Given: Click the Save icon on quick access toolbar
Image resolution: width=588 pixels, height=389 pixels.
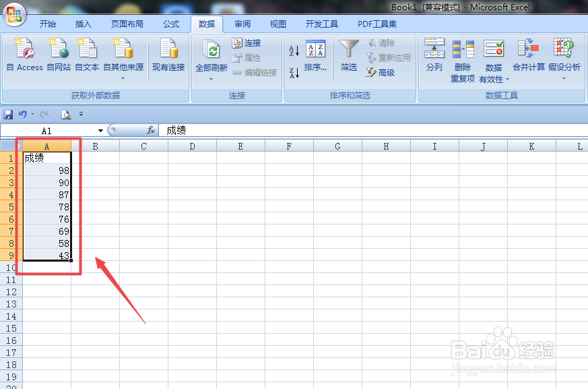Looking at the screenshot, I should 7,114.
